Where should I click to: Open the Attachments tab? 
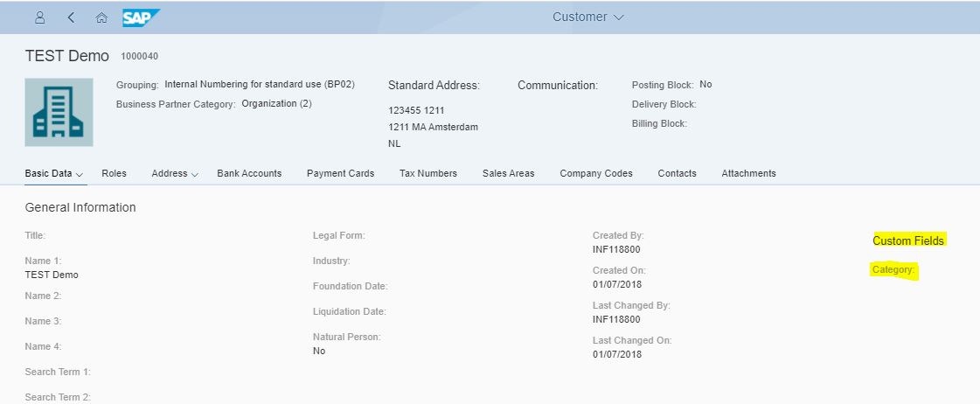click(748, 173)
